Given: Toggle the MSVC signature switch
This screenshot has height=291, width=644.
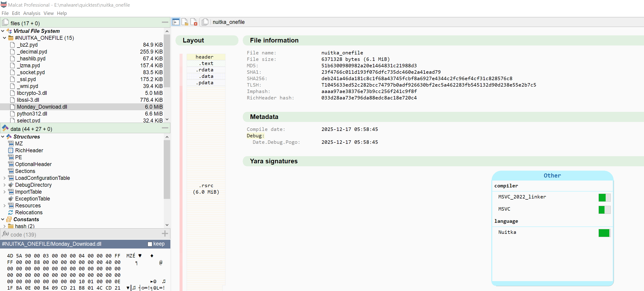Looking at the screenshot, I should 604,210.
